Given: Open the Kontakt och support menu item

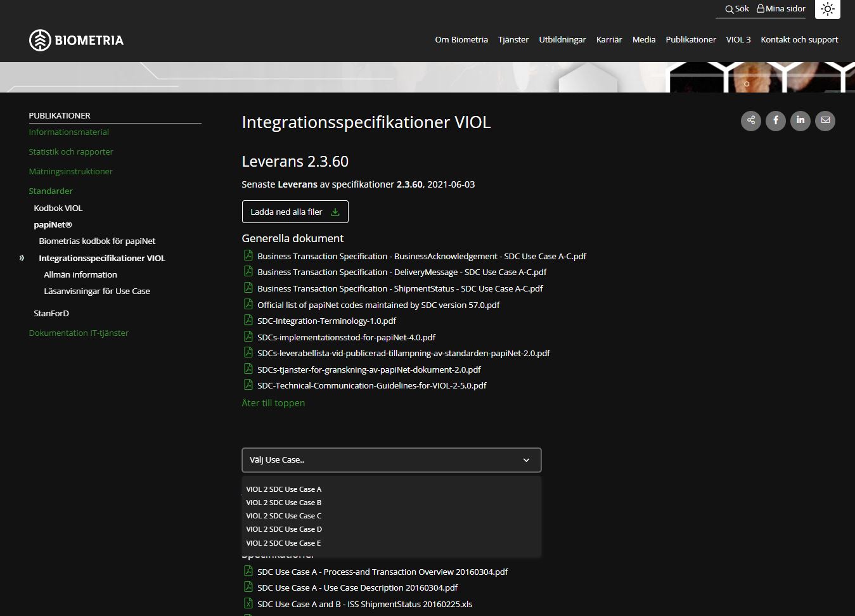Looking at the screenshot, I should tap(799, 39).
